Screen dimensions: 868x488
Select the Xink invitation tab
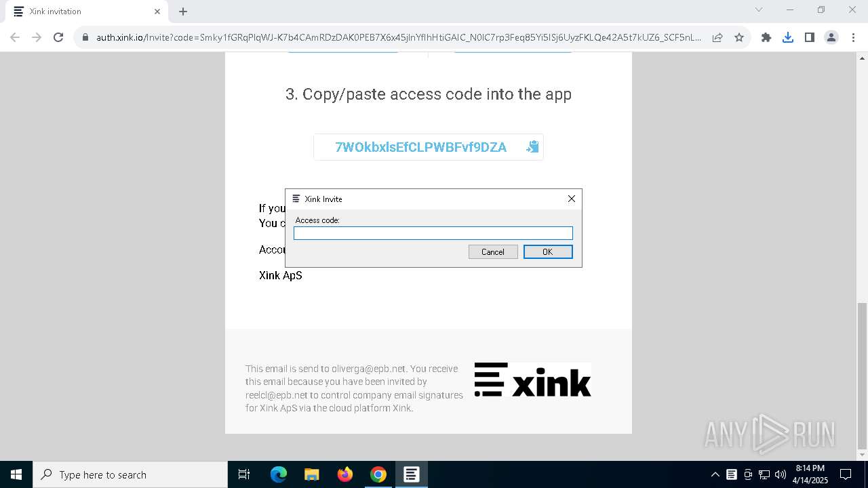point(87,12)
